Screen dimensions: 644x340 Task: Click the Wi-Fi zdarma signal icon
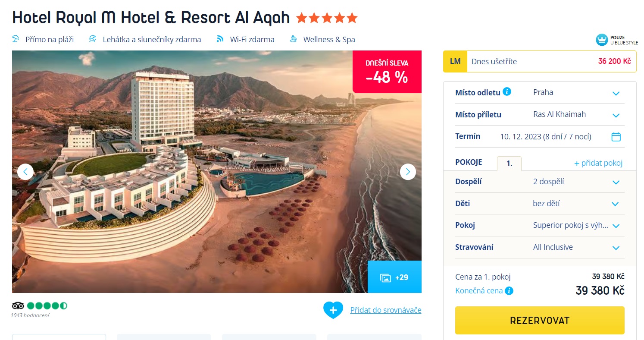[x=220, y=39]
